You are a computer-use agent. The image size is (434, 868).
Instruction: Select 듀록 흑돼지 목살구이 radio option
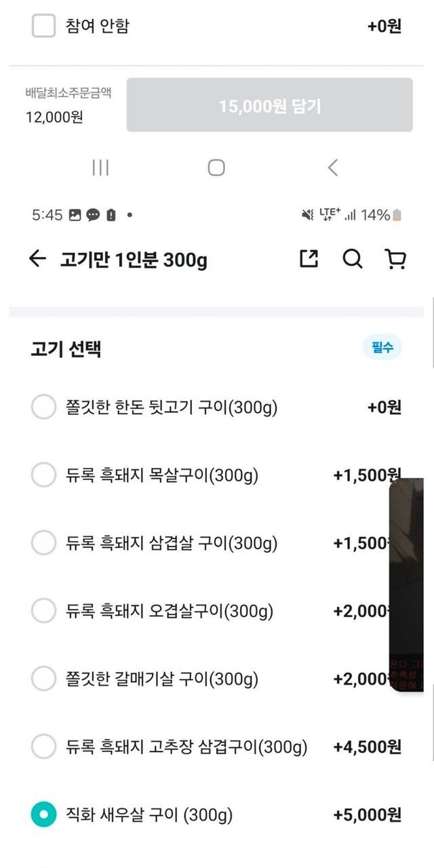[x=43, y=475]
